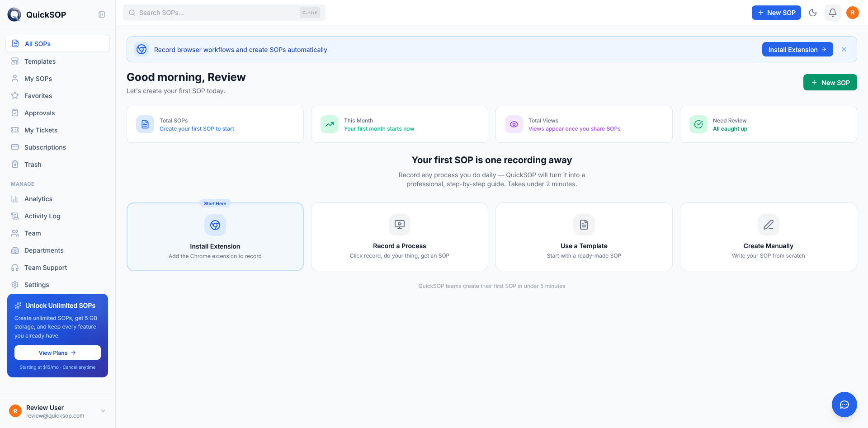Click the This Month trend icon
The image size is (868, 428).
(x=330, y=124)
